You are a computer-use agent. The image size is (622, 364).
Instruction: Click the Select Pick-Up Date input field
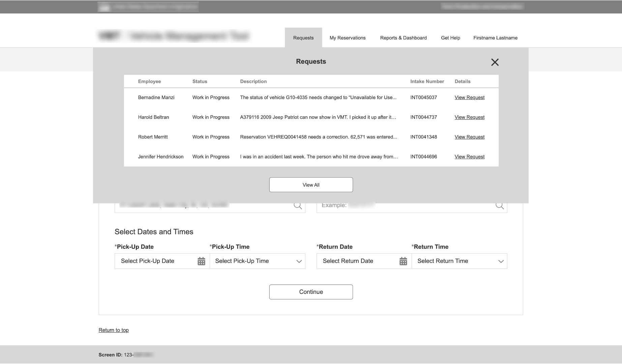click(x=155, y=261)
